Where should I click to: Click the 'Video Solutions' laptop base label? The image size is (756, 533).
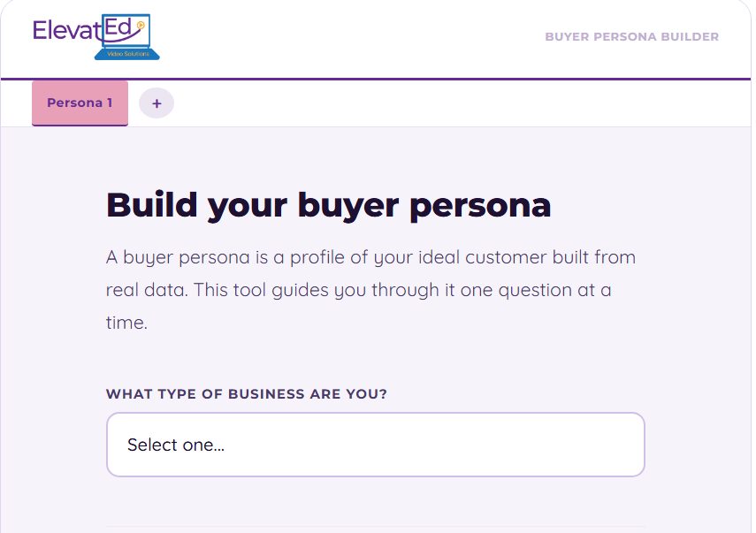pyautogui.click(x=126, y=54)
